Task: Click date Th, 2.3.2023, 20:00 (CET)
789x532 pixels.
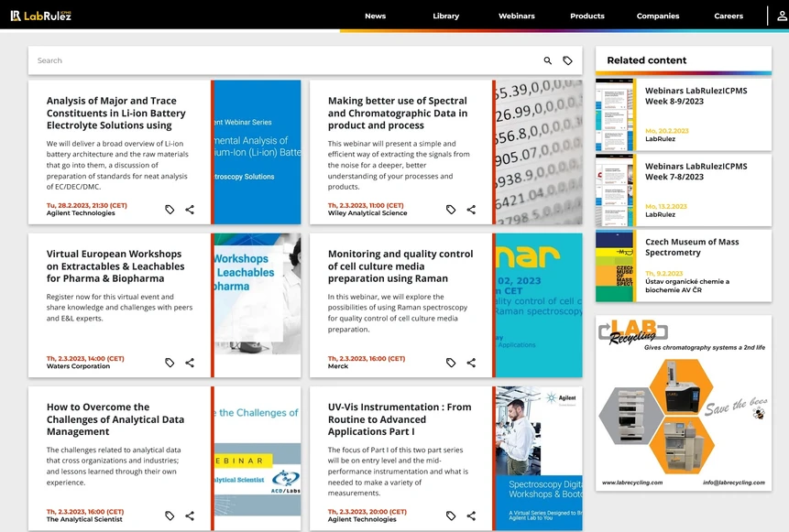Action: (x=367, y=512)
